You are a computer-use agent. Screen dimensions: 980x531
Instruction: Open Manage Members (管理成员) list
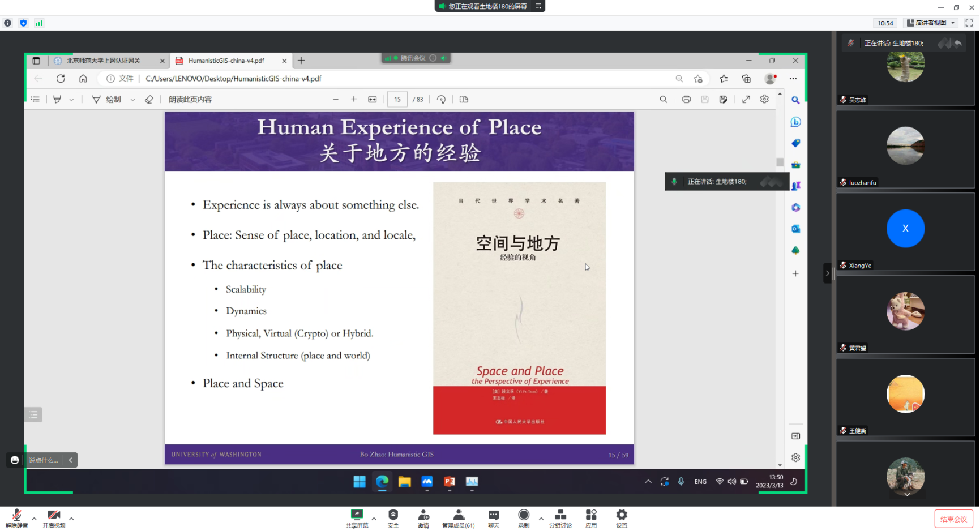tap(458, 515)
